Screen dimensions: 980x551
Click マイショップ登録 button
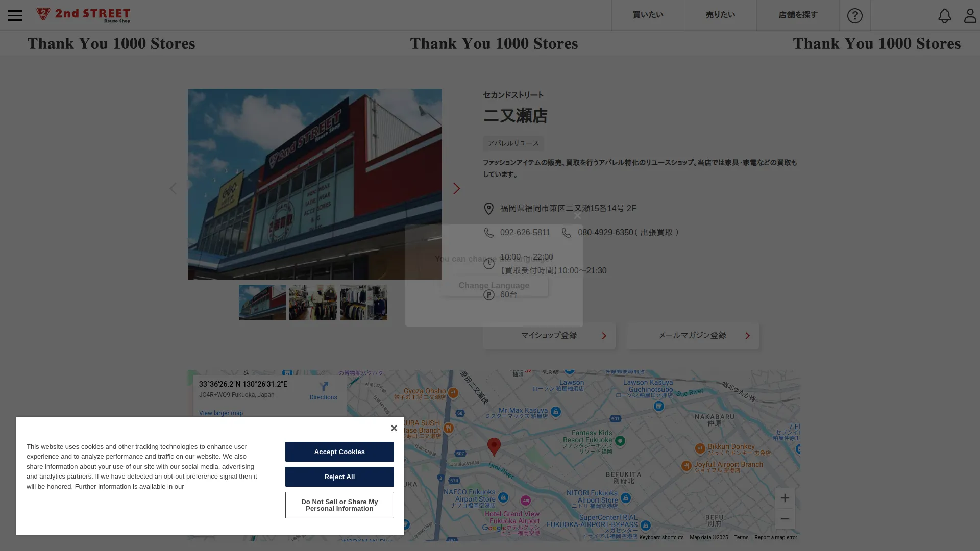(549, 336)
